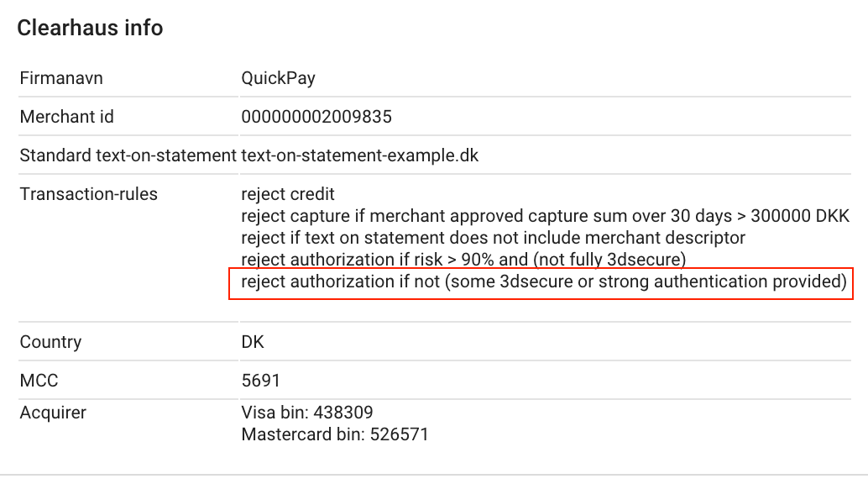Select the Merchant id label
Screen dimensions: 868x484
tap(66, 117)
